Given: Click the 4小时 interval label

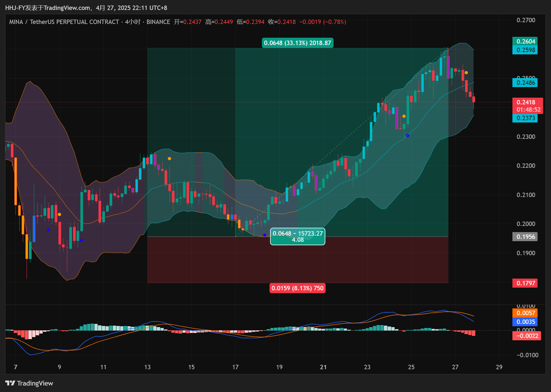Looking at the screenshot, I should pos(133,22).
